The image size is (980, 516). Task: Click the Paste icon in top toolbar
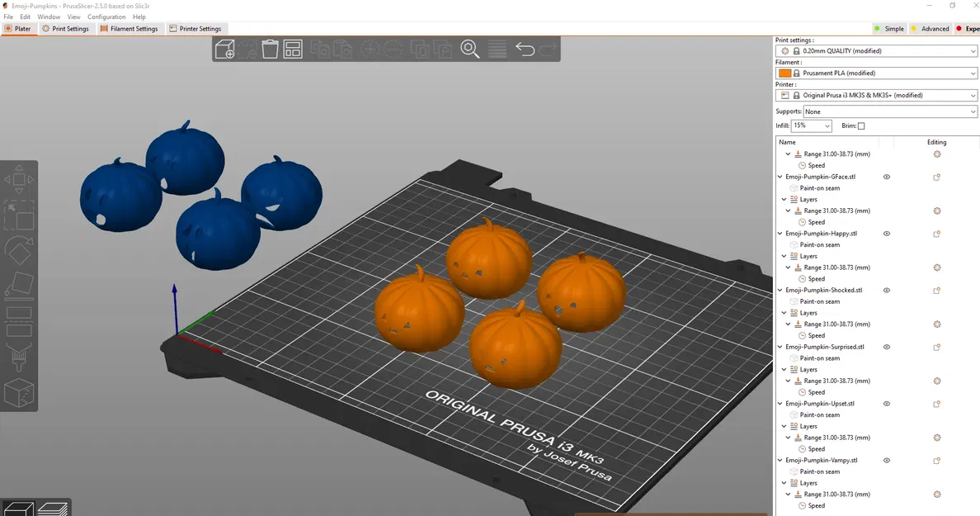click(x=342, y=49)
